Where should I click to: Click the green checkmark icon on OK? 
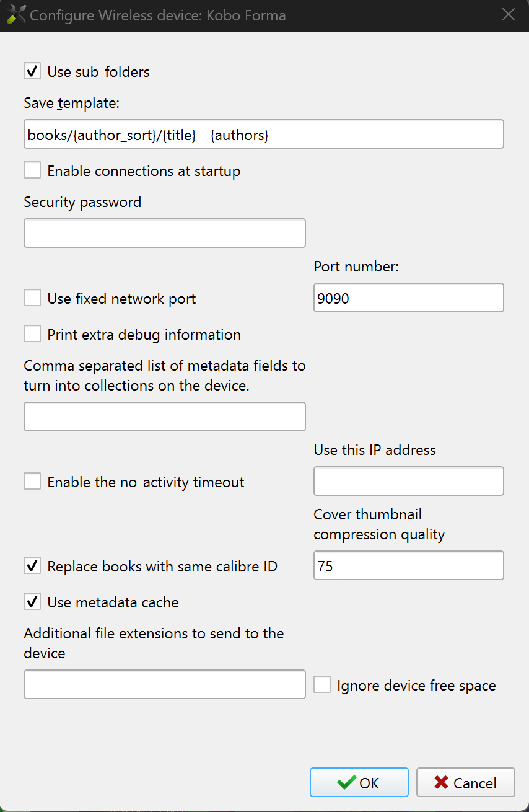pyautogui.click(x=346, y=782)
